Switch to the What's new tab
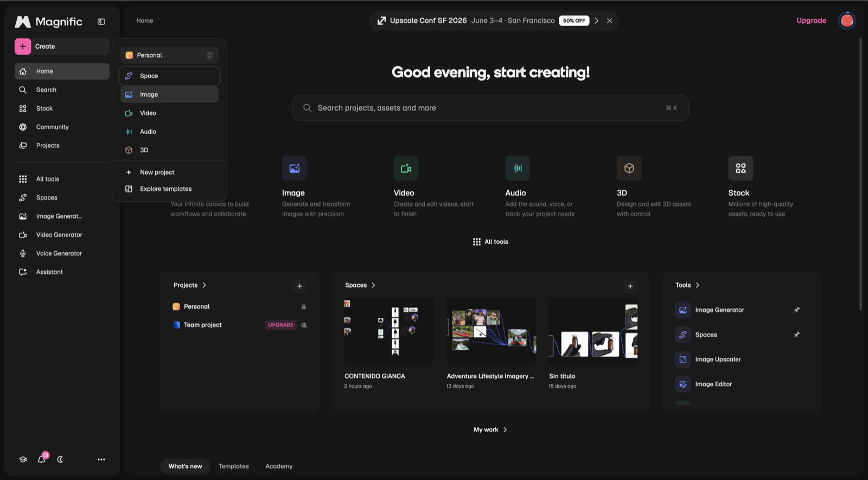868x480 pixels. click(x=185, y=466)
